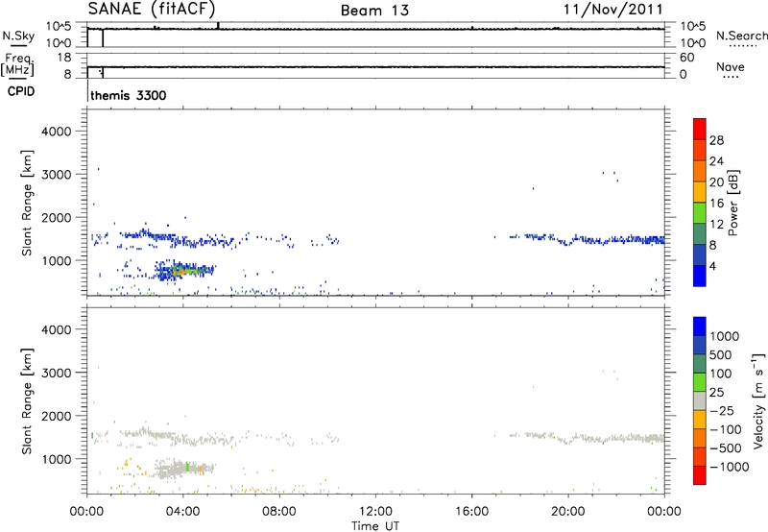Click the red top segment of the Power colorbar
The image size is (768, 532).
(700, 129)
